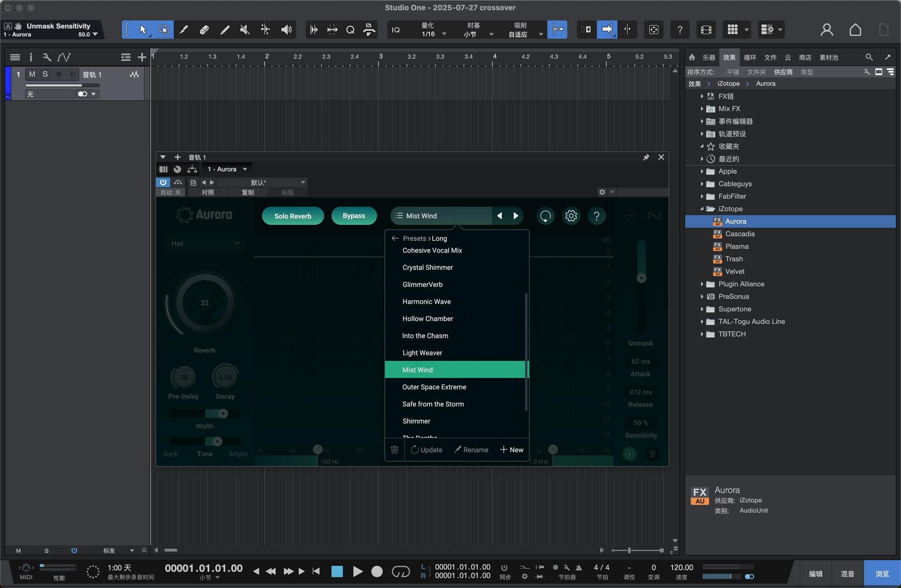Open the plugin routing icon in Aurora header
This screenshot has height=588, width=901.
[x=192, y=169]
